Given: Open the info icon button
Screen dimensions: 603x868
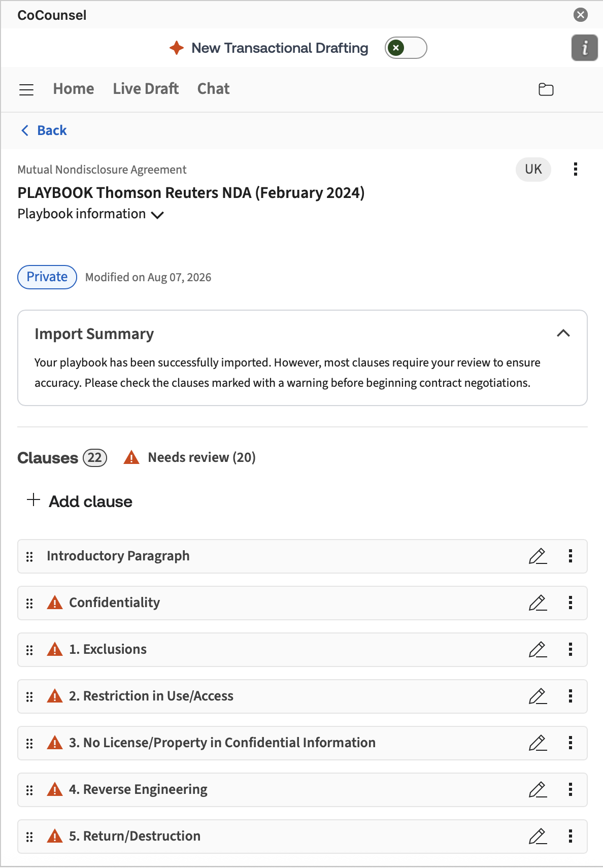Looking at the screenshot, I should (585, 48).
